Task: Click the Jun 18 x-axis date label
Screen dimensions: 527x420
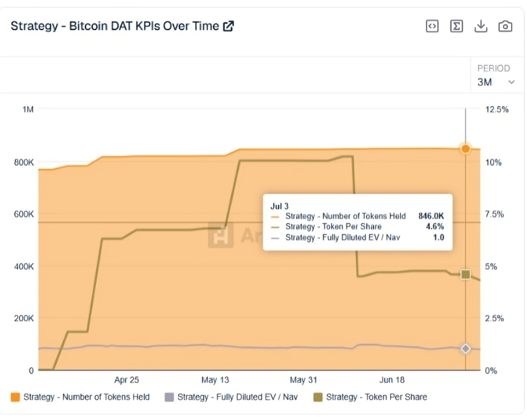Action: pos(392,380)
